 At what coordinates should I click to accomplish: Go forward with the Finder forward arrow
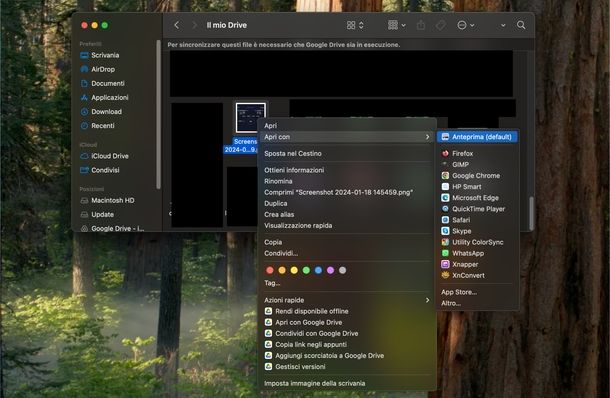pos(194,25)
